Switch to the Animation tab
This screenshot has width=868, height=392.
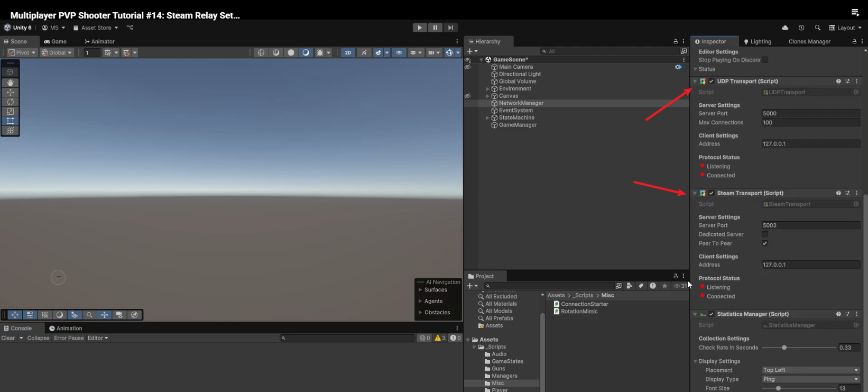(x=66, y=328)
